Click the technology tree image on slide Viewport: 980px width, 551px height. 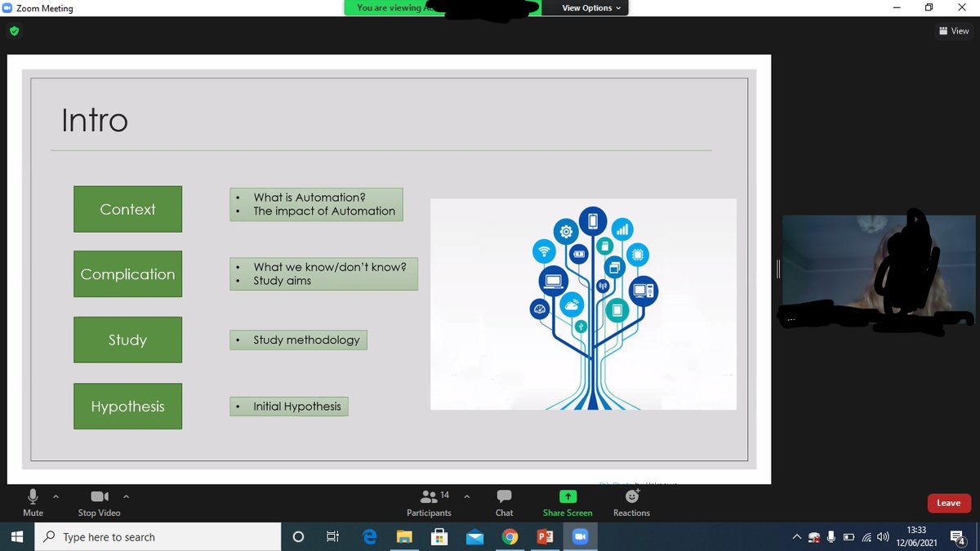(583, 304)
